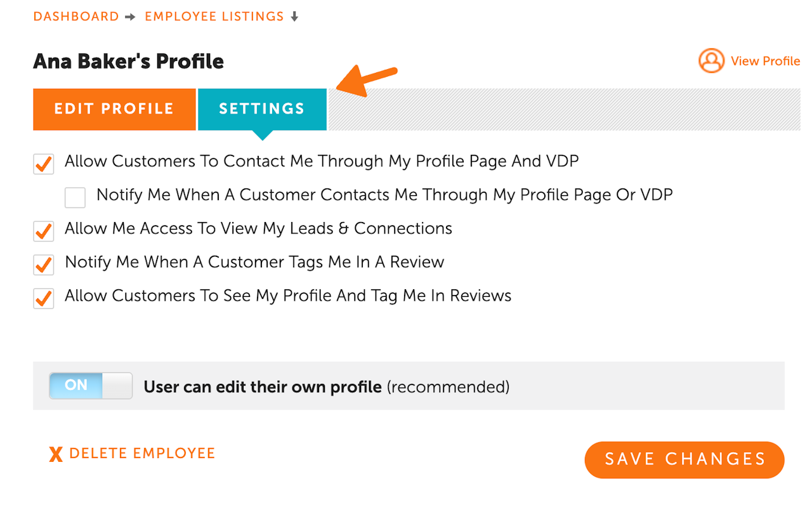The height and width of the screenshot is (505, 812).
Task: Select the Settings tab
Action: 262,109
